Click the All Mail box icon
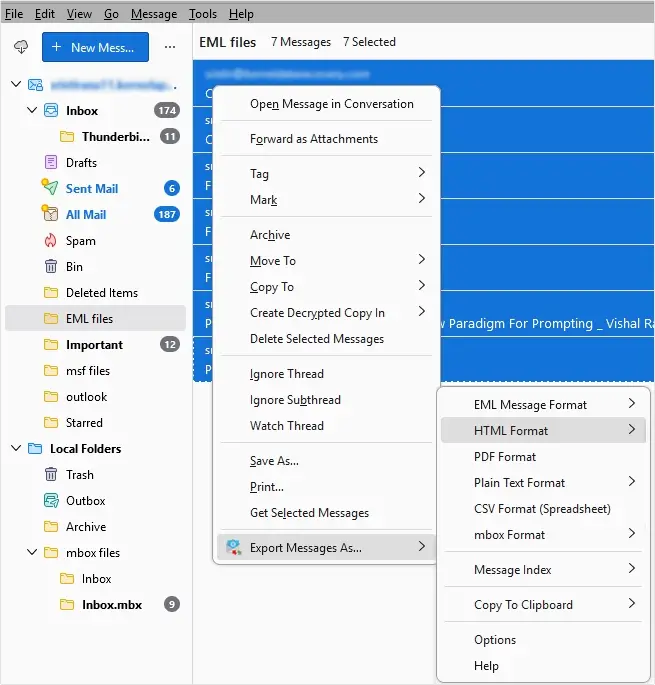Screen dimensions: 655x685 [x=50, y=214]
